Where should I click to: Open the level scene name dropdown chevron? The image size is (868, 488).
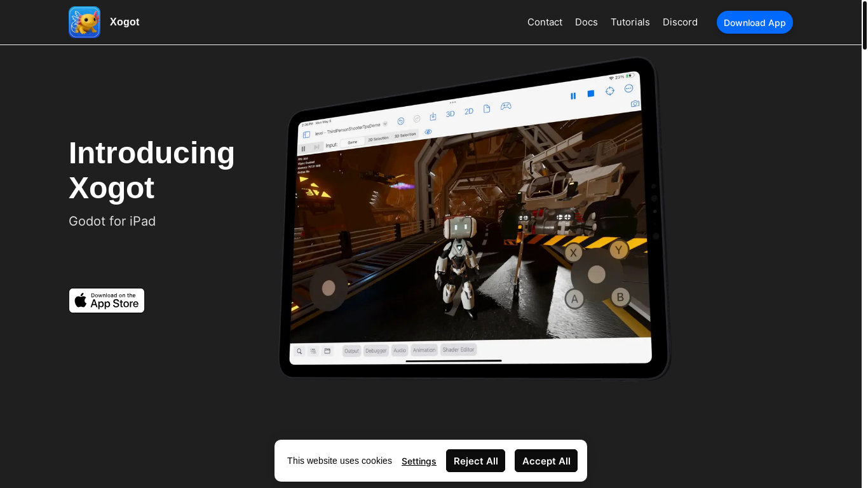point(385,123)
